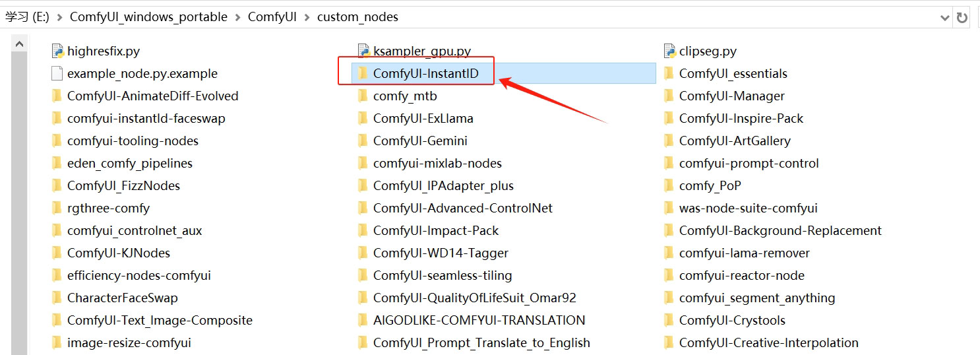Click the refresh button beside the address bar
Screen dimensions: 980x355
(x=962, y=17)
